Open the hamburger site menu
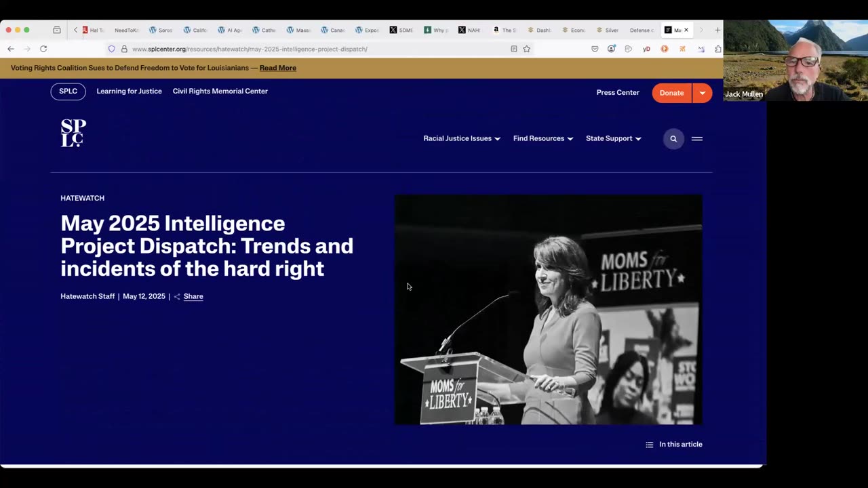868x488 pixels. pos(697,138)
